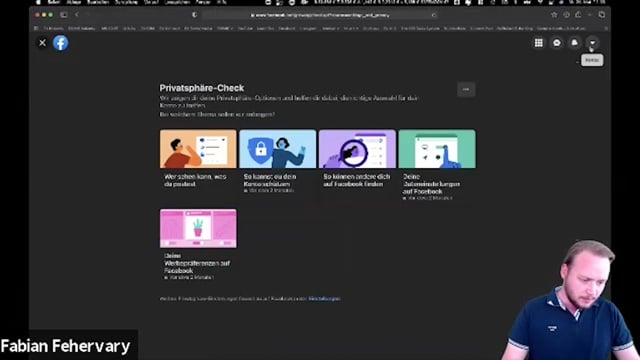Toggle the Safari sidebar button
Viewport: 640px width, 360px height.
point(64,15)
